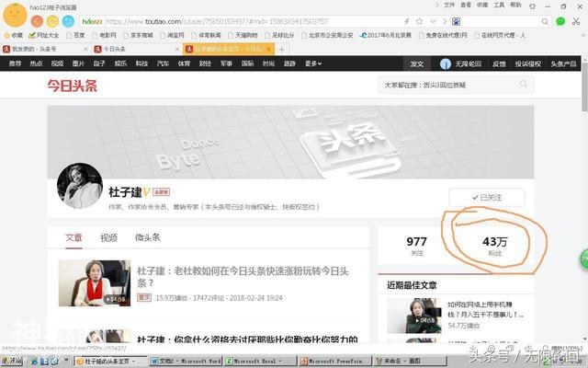Click the 发文 publish button
This screenshot has height=368, width=588.
pos(416,63)
